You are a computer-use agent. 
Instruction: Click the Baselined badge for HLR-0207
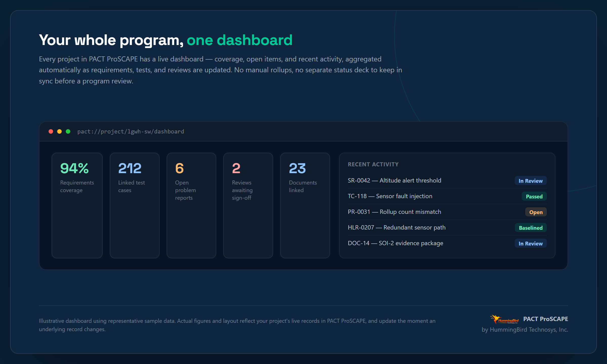531,228
